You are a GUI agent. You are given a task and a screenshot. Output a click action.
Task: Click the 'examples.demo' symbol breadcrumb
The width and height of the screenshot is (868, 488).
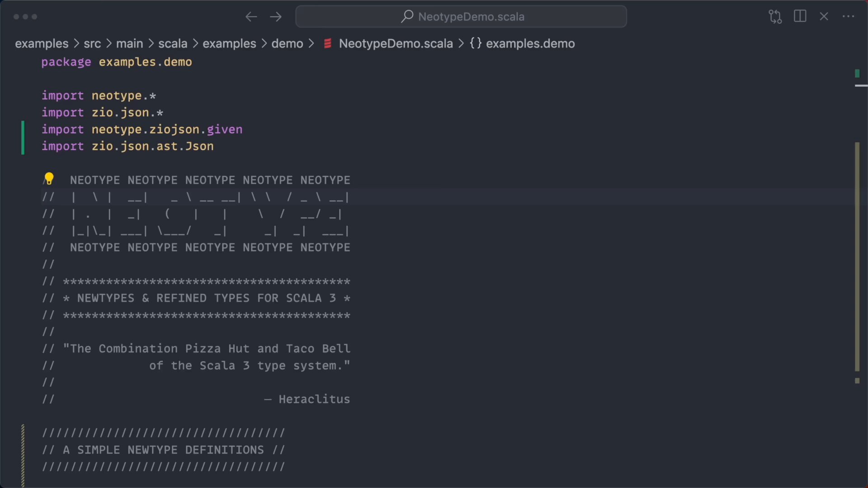(530, 43)
